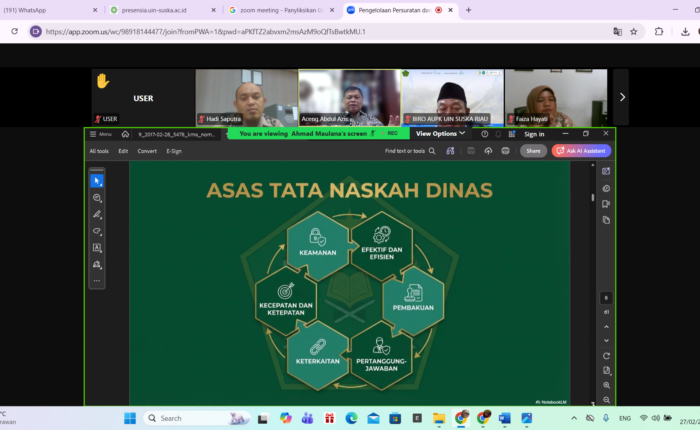Click the zoom in magnifier icon
The width and height of the screenshot is (700, 430).
pyautogui.click(x=607, y=385)
